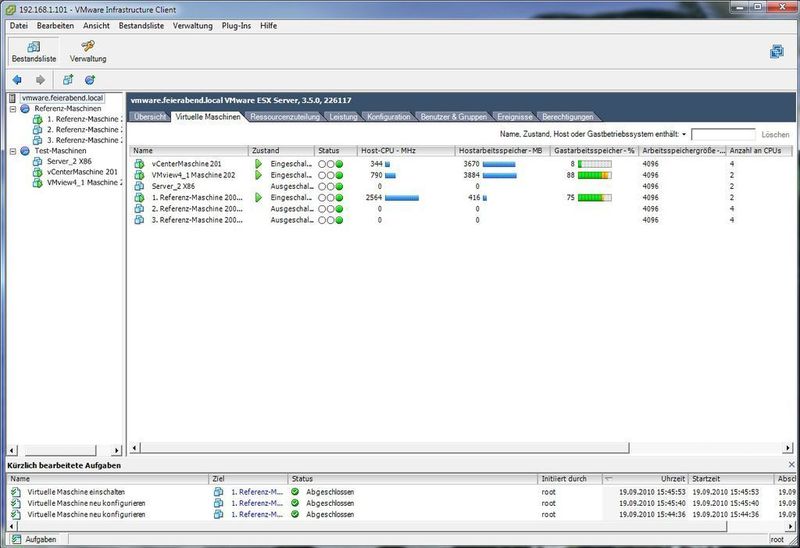Select host icon for vmware.feierabend.local in tree
The image size is (800, 548).
[13, 98]
